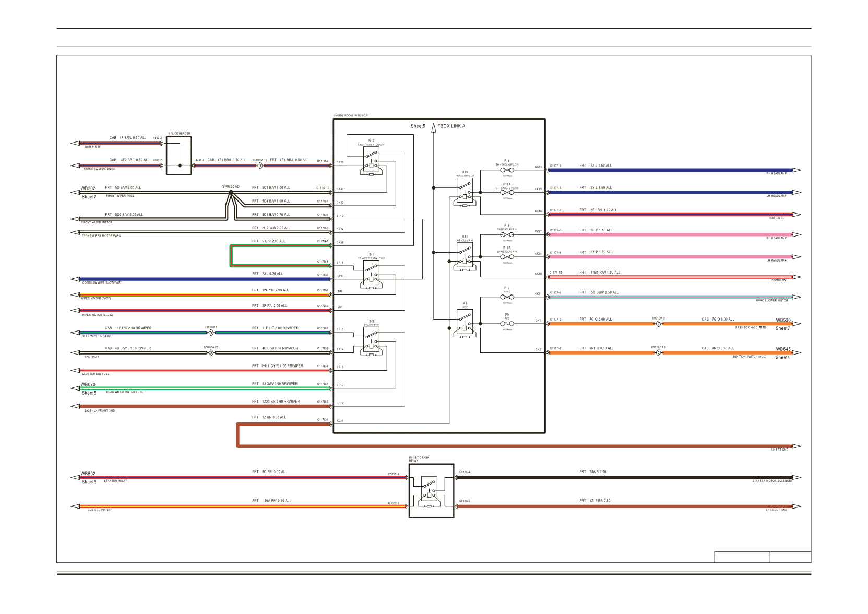Screen dimensions: 868x614
Task: Click the WB202 off-sheet arrow
Action: (75, 192)
